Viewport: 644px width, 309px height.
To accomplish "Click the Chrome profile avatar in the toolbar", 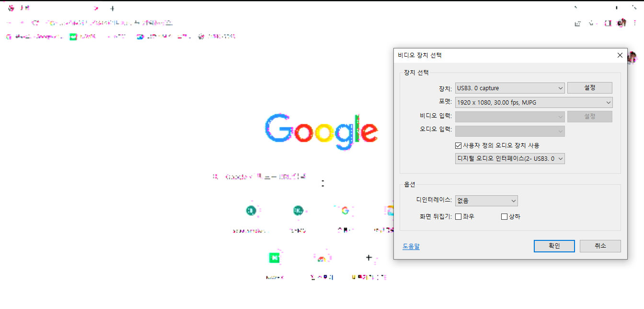I will [622, 23].
